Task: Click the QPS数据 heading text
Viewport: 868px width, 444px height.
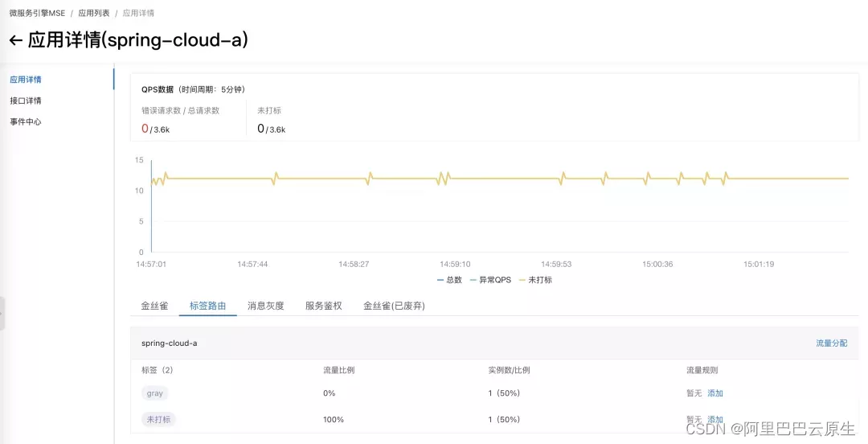Action: [158, 89]
